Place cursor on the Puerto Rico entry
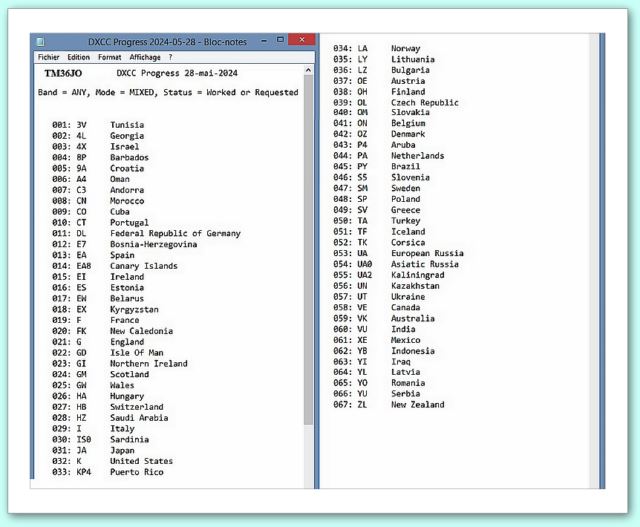 point(136,472)
